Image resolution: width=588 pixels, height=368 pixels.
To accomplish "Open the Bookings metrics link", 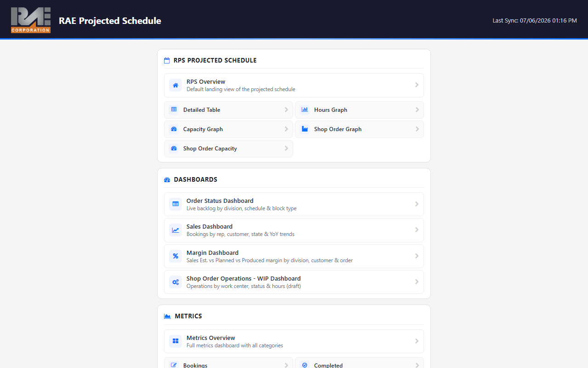I will point(228,363).
